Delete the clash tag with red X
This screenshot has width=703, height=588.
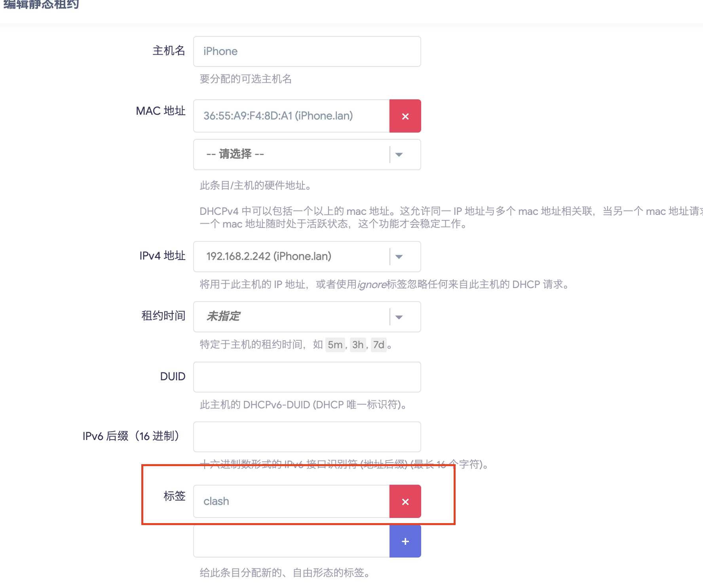pyautogui.click(x=405, y=501)
